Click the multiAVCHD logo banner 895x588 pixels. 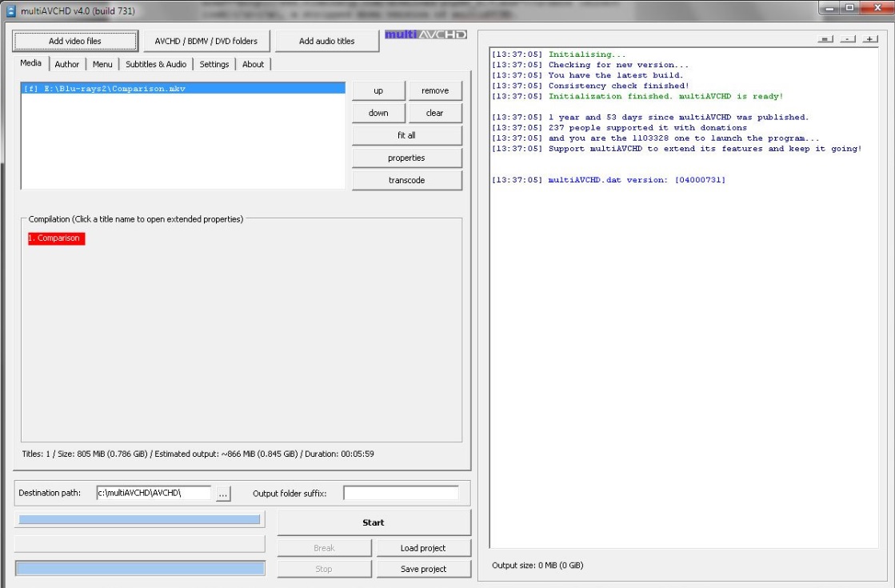pos(426,35)
